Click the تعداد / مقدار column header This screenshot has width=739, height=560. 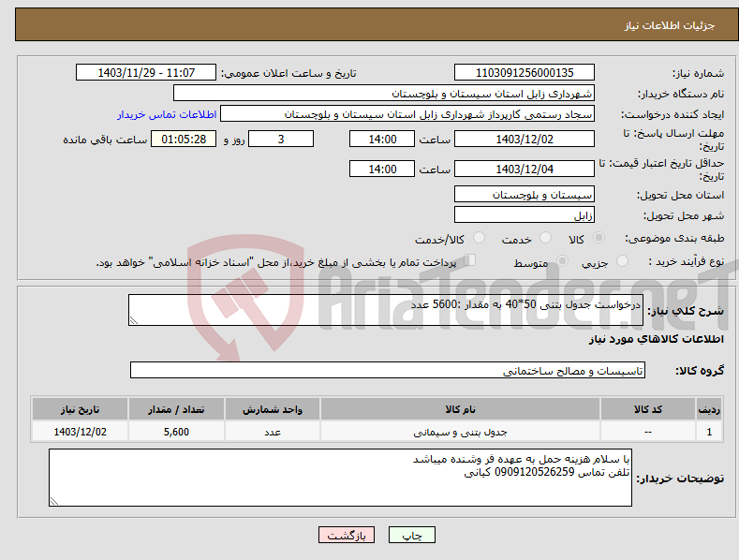[x=176, y=409]
